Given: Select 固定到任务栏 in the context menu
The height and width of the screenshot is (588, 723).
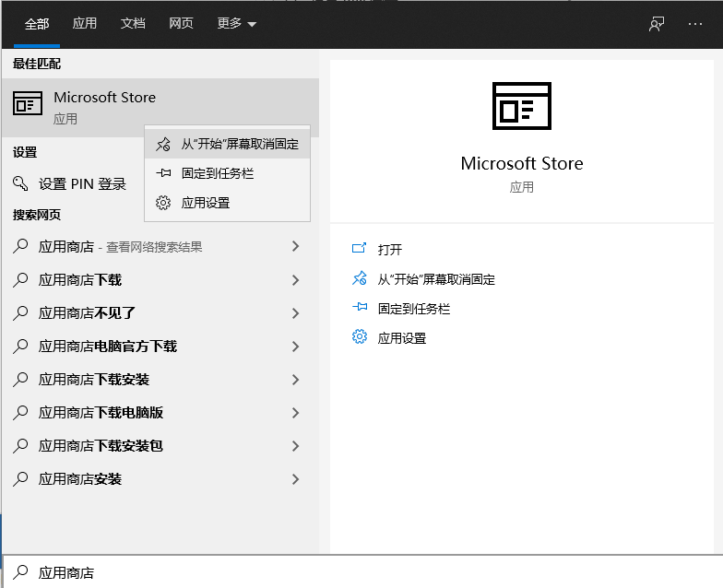Looking at the screenshot, I should 218,173.
